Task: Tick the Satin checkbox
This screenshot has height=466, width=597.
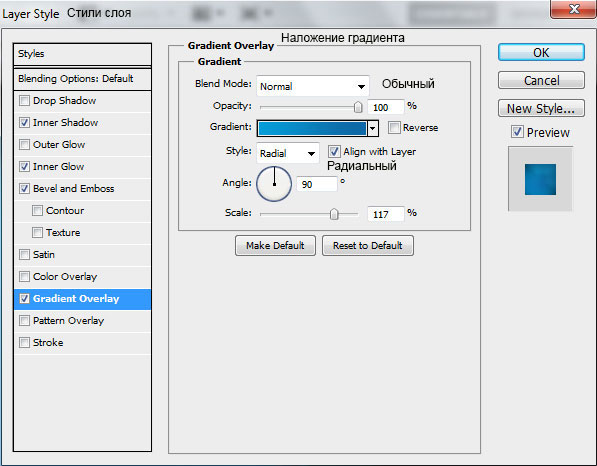Action: 24,254
